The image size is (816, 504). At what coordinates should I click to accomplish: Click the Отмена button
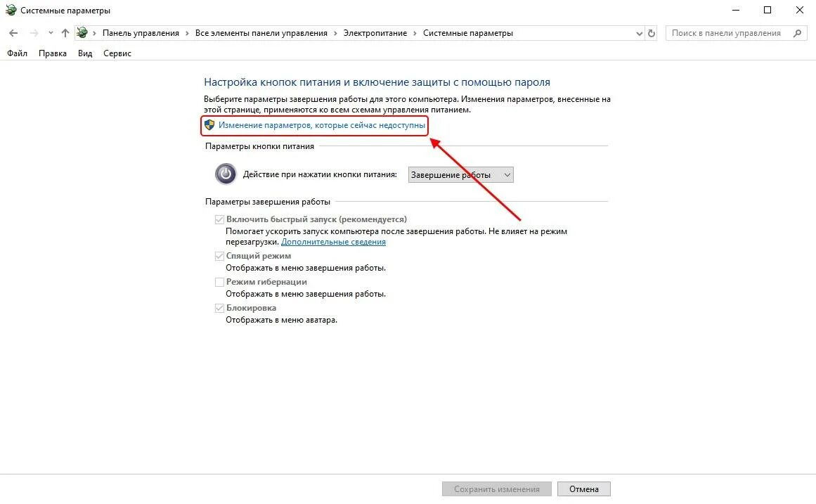click(584, 489)
